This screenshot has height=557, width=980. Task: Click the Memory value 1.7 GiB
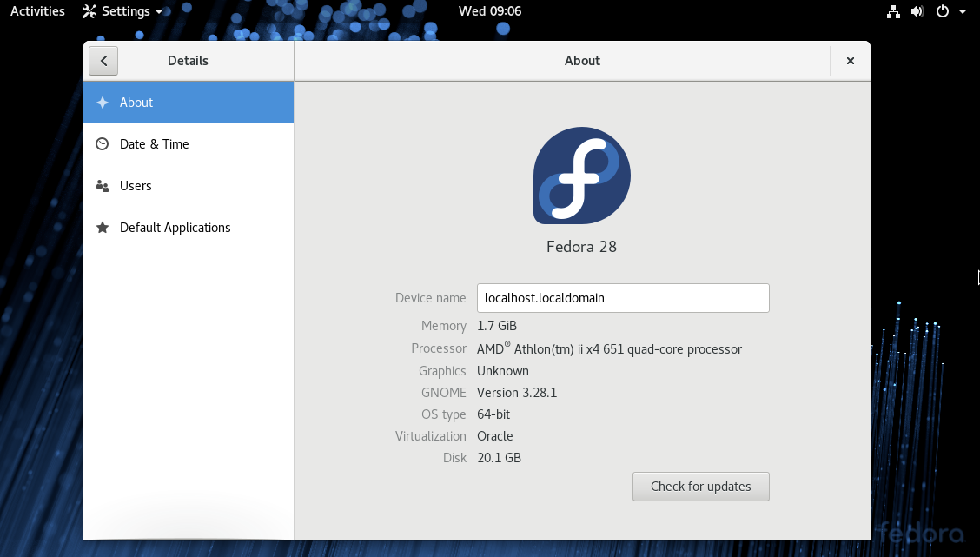tap(497, 326)
